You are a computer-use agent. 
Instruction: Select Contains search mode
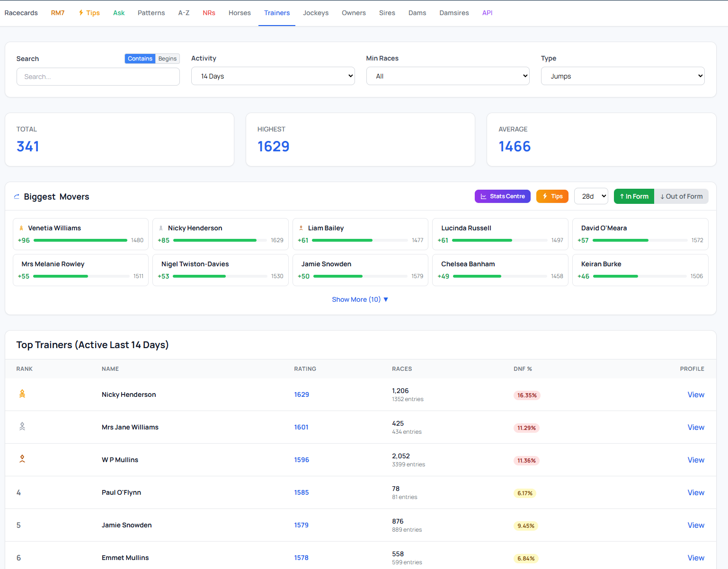point(140,59)
